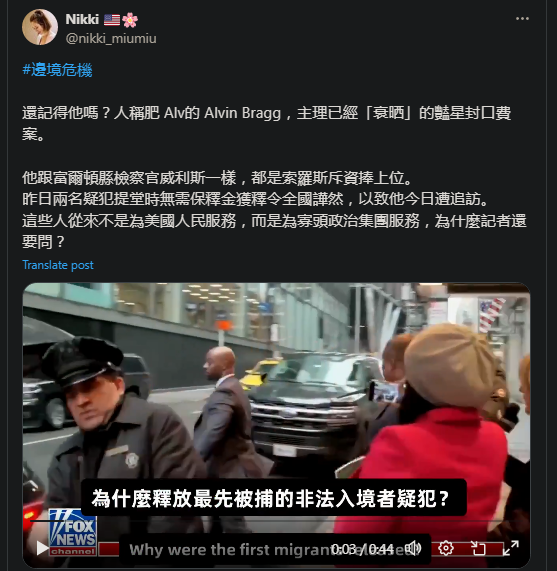
Task: Open the @nikki_miumiu handle
Action: (x=111, y=38)
